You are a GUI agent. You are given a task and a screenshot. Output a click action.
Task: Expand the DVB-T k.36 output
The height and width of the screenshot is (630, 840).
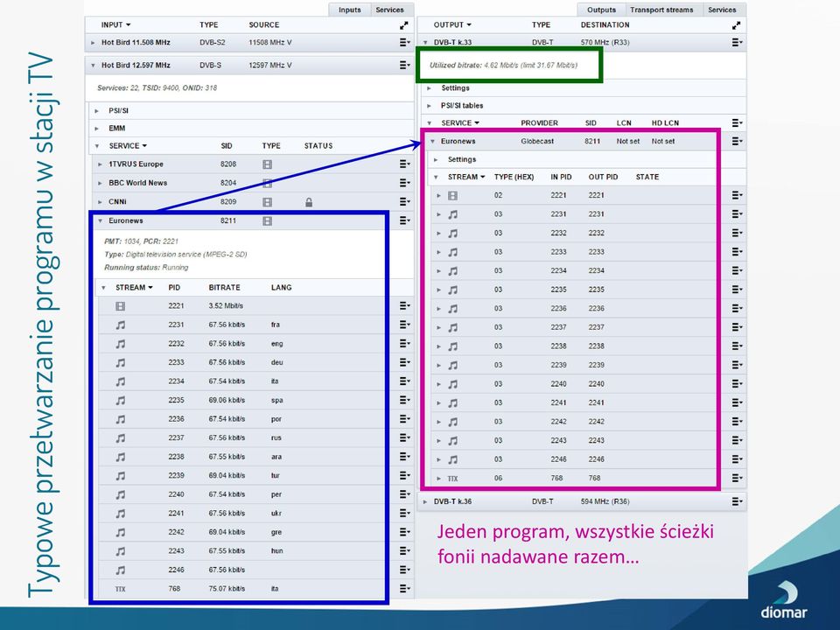pos(425,502)
